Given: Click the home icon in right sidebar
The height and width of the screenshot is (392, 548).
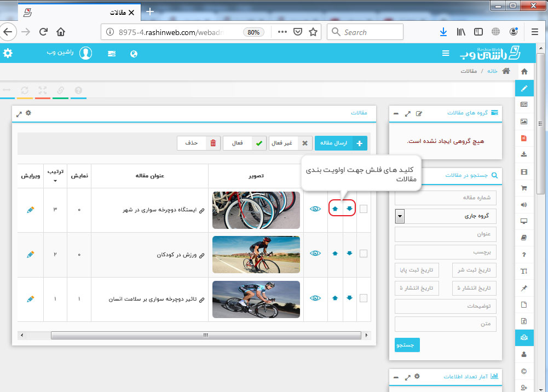Looking at the screenshot, I should point(524,72).
